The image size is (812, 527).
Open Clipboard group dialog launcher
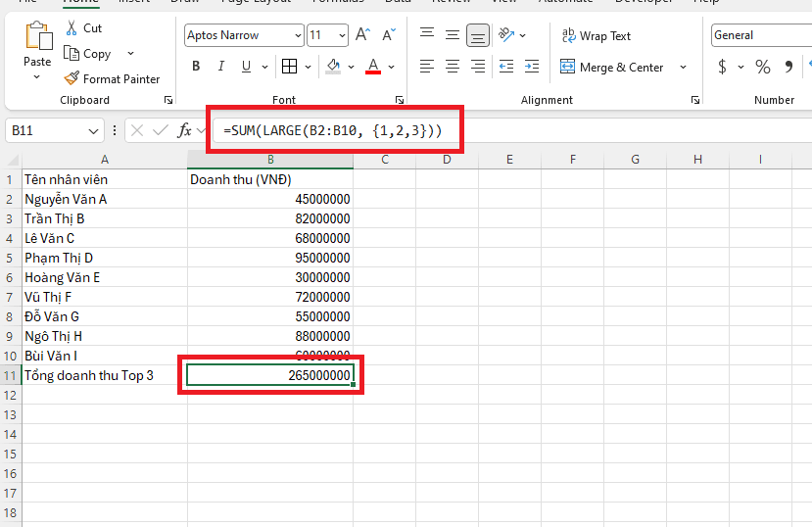[x=168, y=100]
